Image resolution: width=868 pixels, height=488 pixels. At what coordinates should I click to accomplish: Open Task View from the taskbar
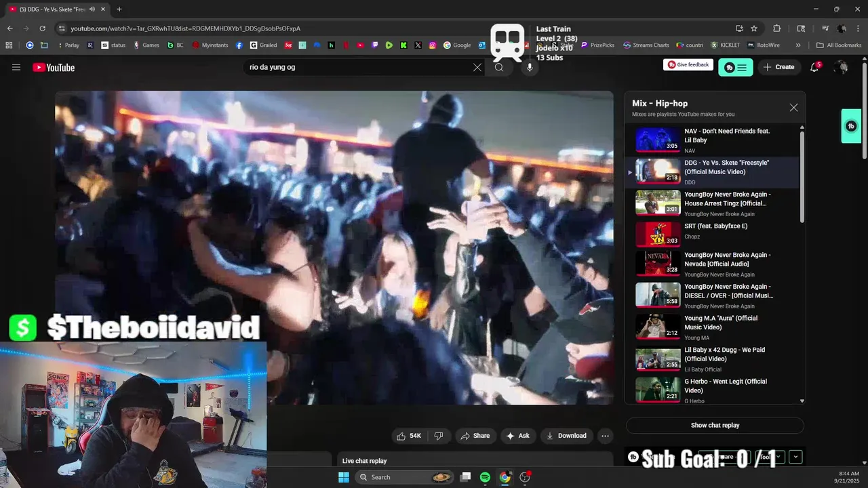465,477
